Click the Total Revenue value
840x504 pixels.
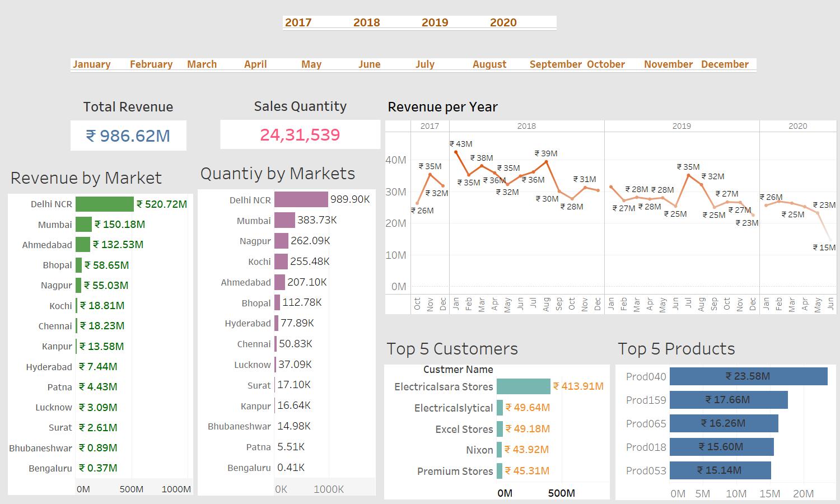(128, 136)
